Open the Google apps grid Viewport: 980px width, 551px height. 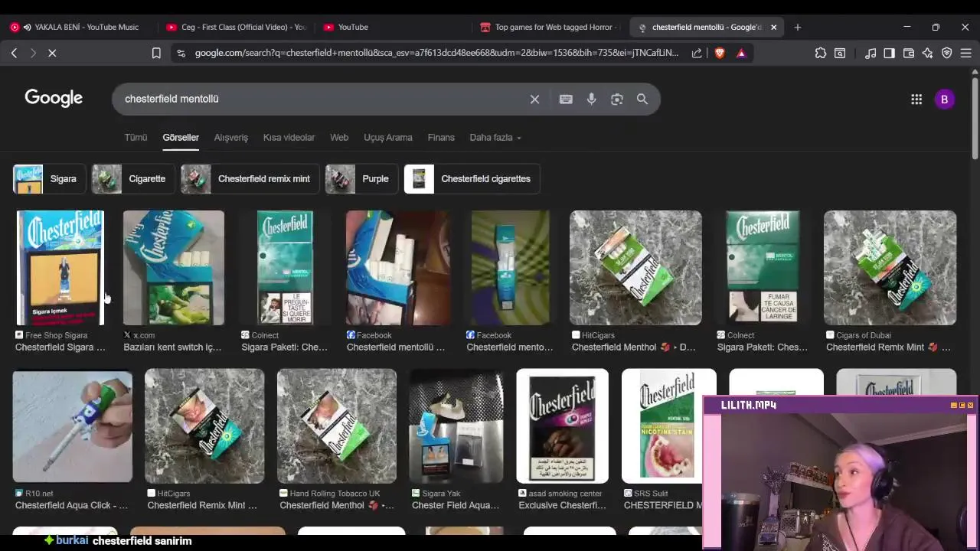[916, 99]
